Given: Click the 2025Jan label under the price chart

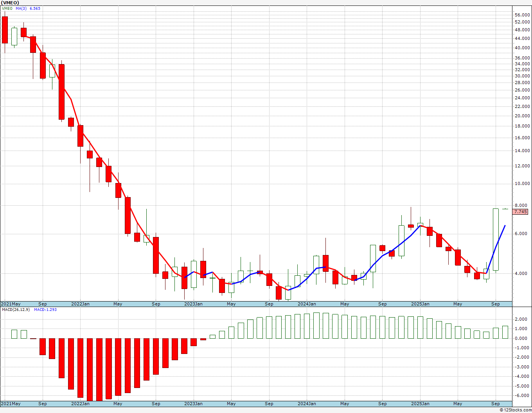Looking at the screenshot, I should 420,304.
